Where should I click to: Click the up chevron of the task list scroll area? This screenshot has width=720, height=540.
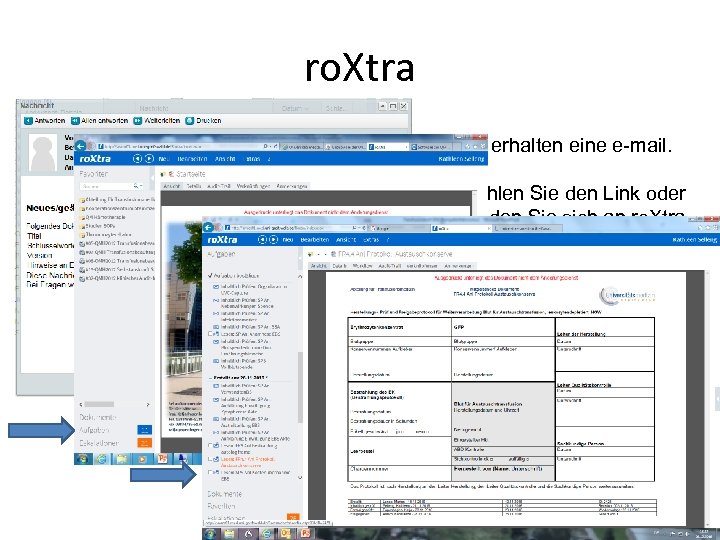300,276
